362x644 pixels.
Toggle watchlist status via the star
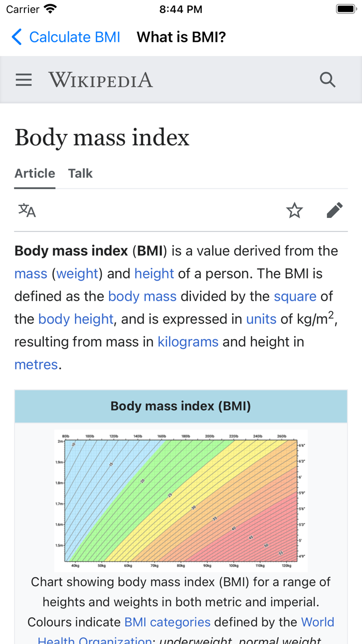coord(294,210)
